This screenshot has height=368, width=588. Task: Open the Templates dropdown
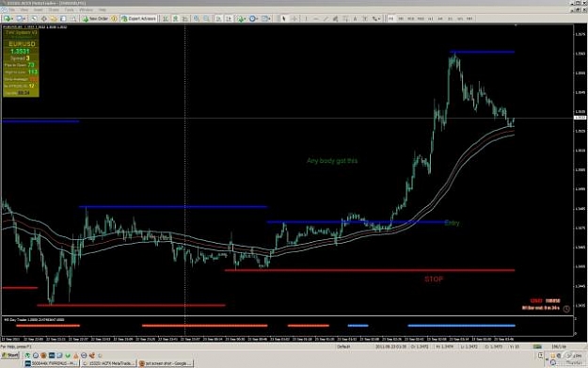pos(266,19)
